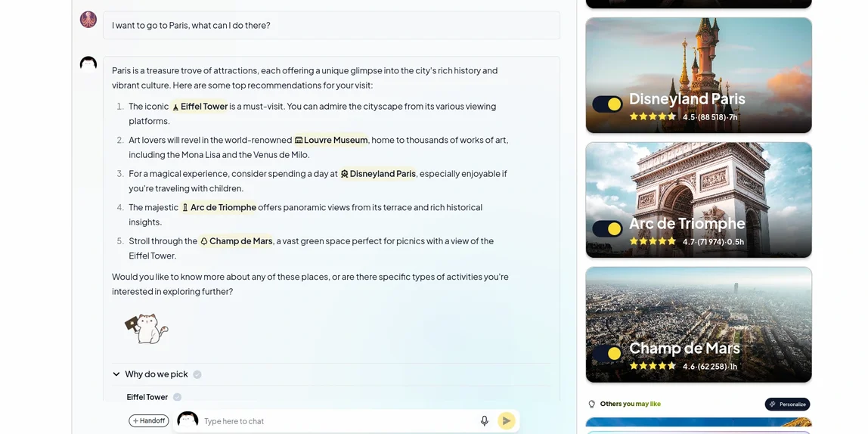The image size is (868, 434).
Task: Toggle the Champ de Mars card switch
Action: click(607, 353)
